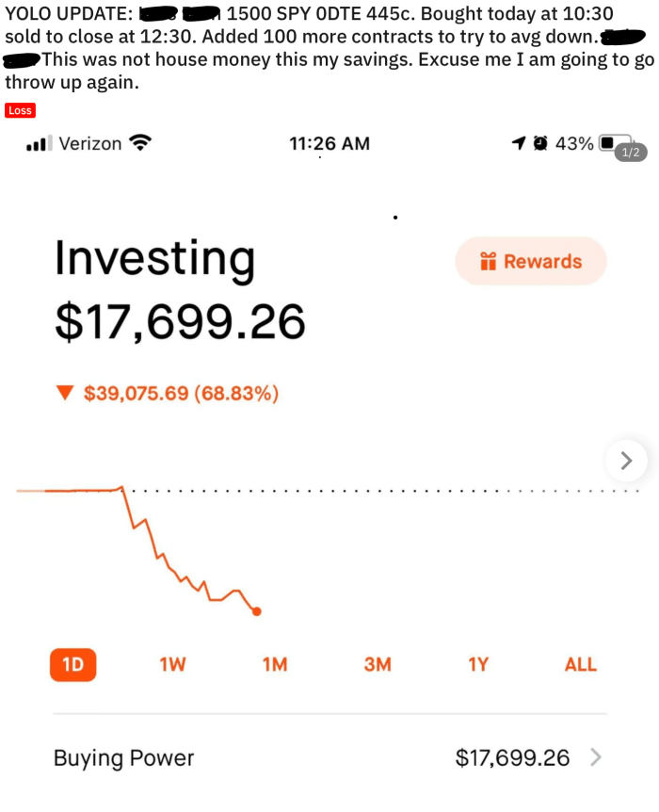Click the orange chart endpoint dot
Image resolution: width=659 pixels, height=812 pixels.
[257, 611]
